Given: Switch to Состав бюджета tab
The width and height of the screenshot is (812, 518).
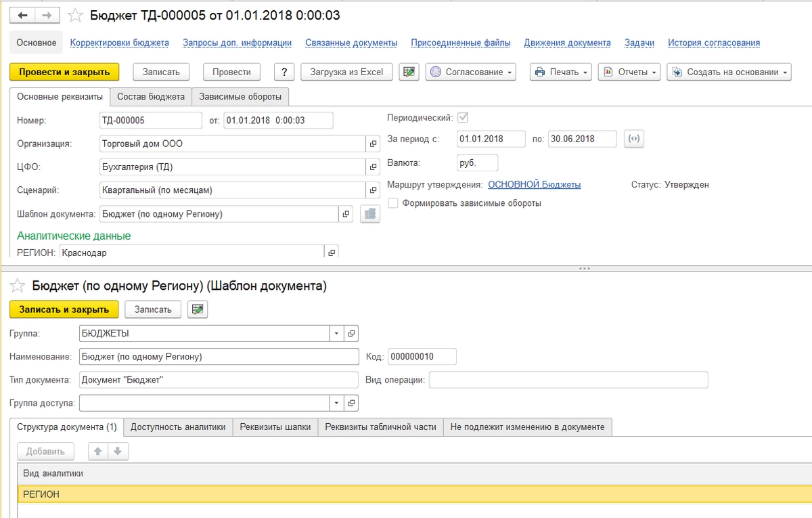Looking at the screenshot, I should click(151, 97).
